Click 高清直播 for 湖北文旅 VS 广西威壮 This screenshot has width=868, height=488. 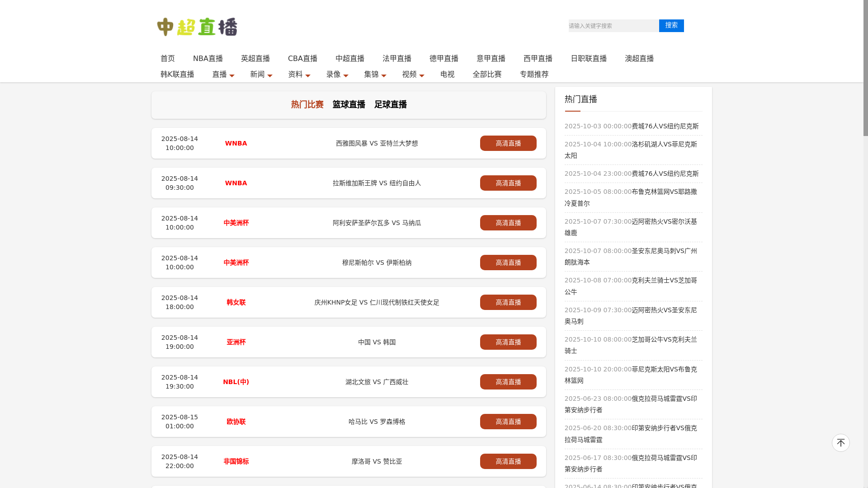click(508, 382)
